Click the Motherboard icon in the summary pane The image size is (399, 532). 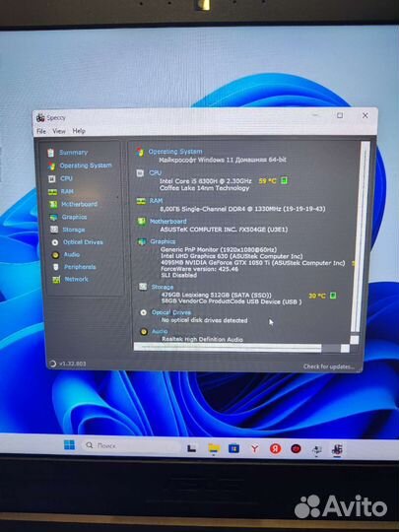(141, 222)
